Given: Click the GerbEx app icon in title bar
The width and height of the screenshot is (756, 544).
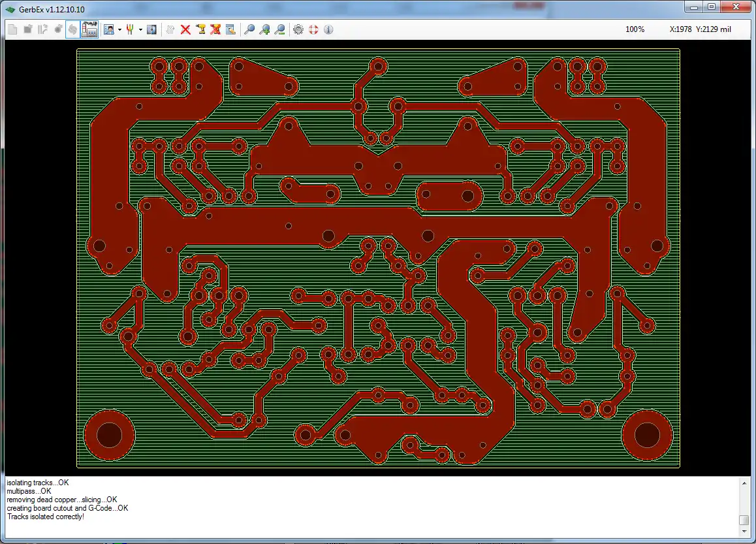Looking at the screenshot, I should (10, 9).
